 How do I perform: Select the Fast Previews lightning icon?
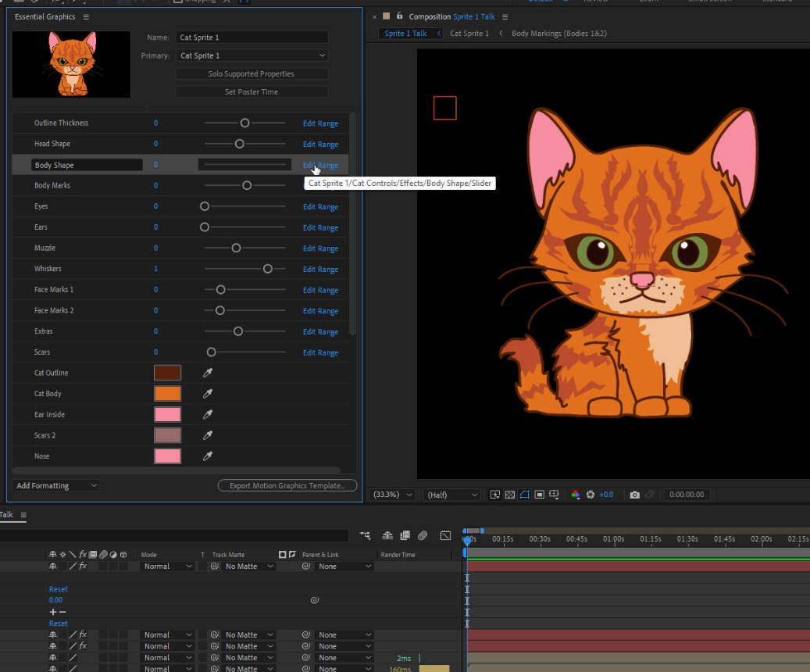494,495
